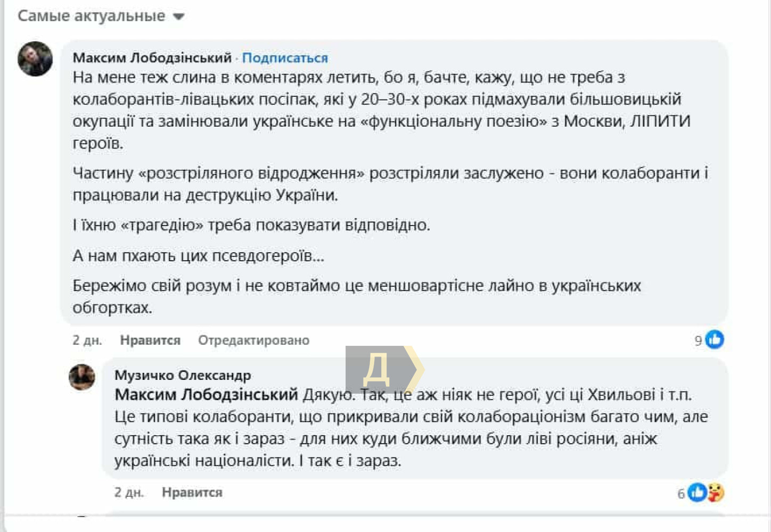
Task: Open Максим Лободзінський's profile picture
Action: pos(35,59)
